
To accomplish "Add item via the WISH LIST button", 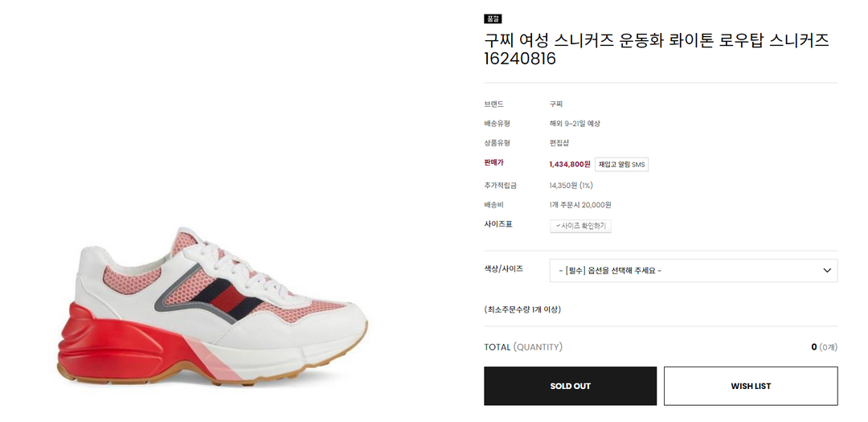I will [x=751, y=386].
